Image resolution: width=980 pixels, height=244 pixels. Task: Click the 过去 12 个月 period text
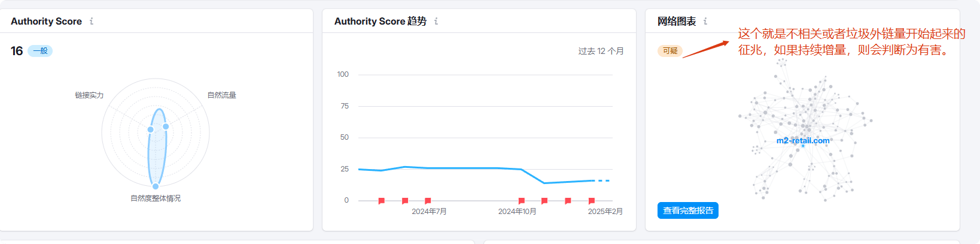click(601, 51)
